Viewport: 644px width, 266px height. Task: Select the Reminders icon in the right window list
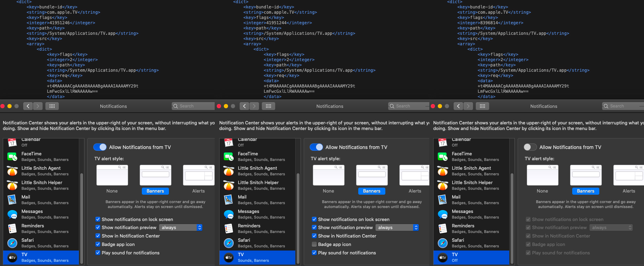(443, 229)
